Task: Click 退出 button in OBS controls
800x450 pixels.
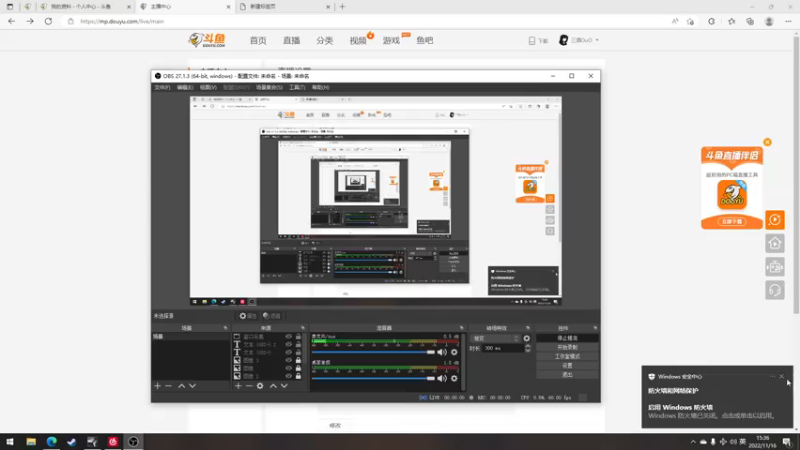Action: [567, 374]
